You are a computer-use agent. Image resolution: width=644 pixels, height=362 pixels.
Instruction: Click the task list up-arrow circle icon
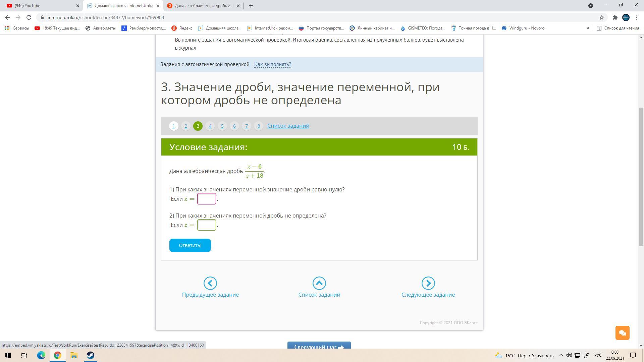coord(319,283)
